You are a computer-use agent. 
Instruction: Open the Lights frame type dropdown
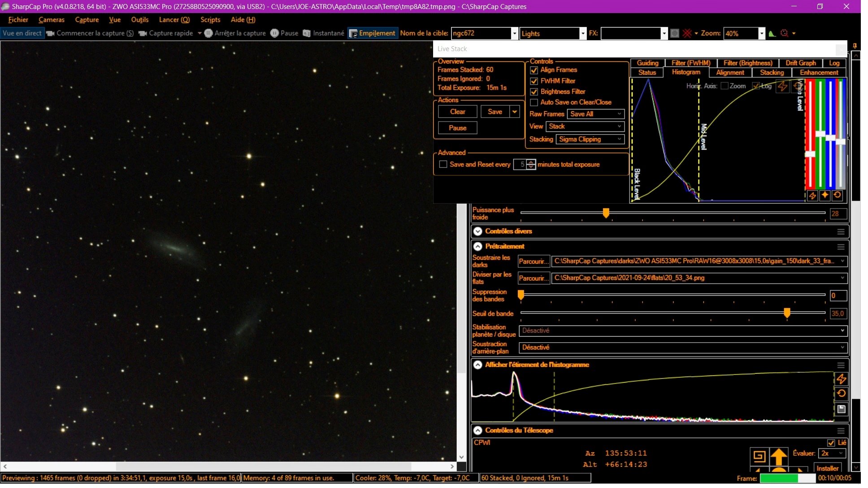point(583,34)
